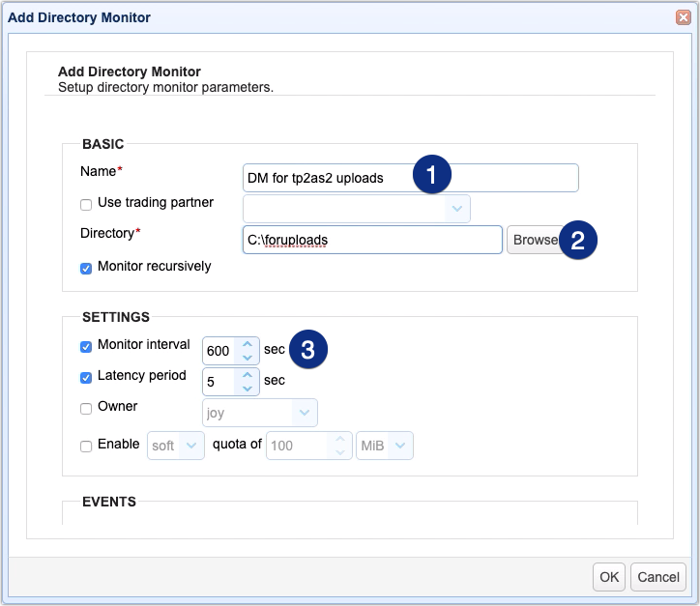The height and width of the screenshot is (606, 700).
Task: Click the OK button
Action: [x=608, y=577]
